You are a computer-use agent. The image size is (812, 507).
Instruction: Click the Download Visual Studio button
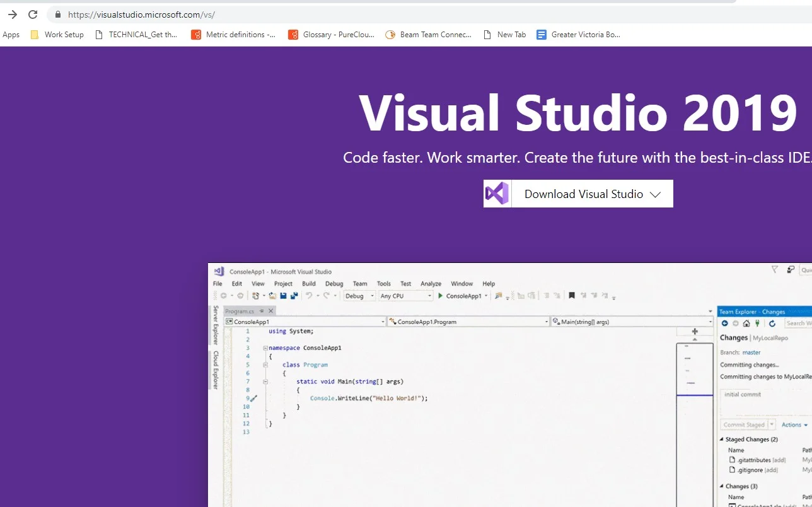pyautogui.click(x=578, y=194)
